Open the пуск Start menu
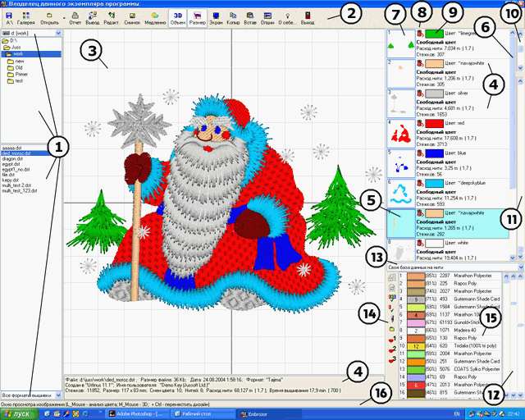The image size is (525, 420). click(x=19, y=414)
